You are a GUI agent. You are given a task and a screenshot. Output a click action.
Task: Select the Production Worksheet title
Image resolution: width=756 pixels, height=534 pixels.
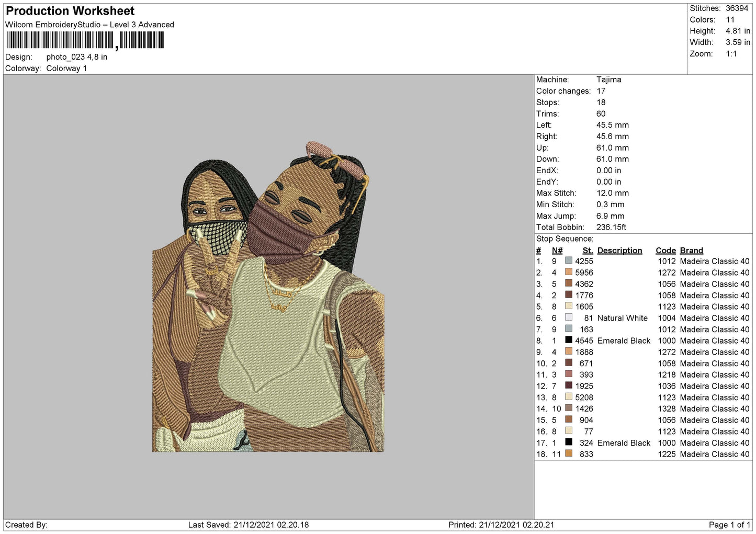coord(70,11)
